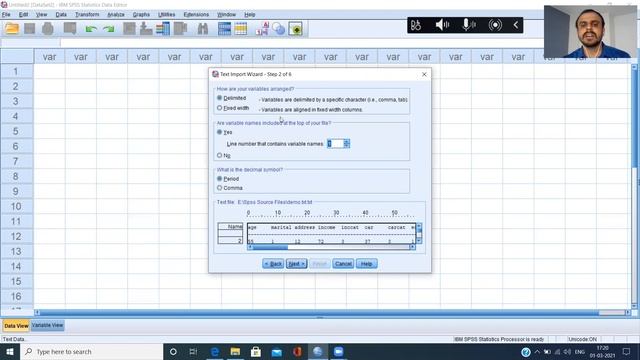Click the microphone icon in recording overlay
Viewport: 640px width, 360px height.
tap(469, 25)
